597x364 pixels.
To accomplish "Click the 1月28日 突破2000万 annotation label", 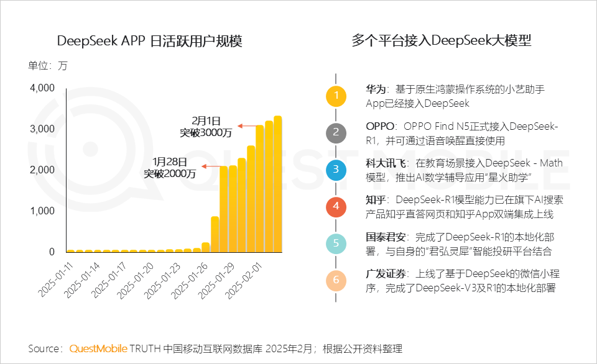I will [x=170, y=167].
